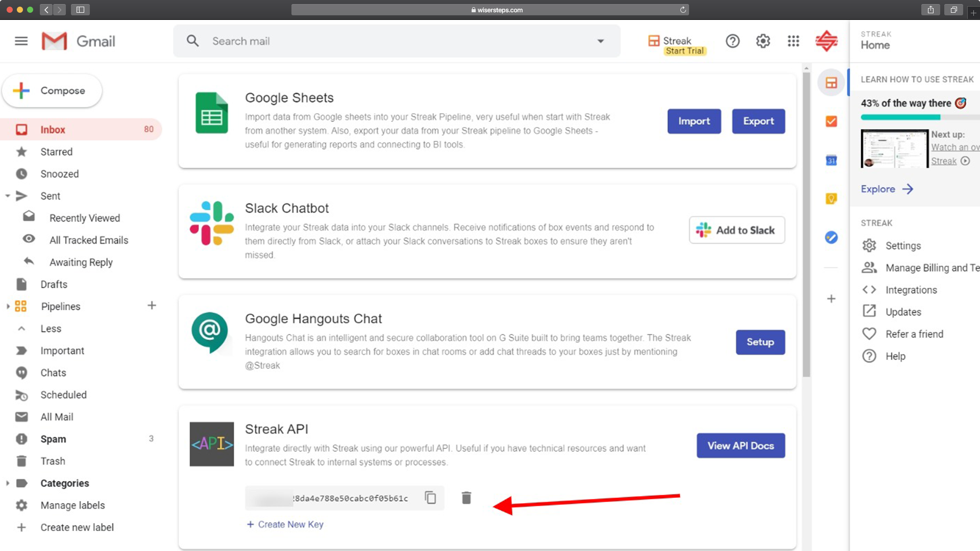Viewport: 980px width, 551px height.
Task: Click the Hangouts Chat icon
Action: [x=210, y=333]
